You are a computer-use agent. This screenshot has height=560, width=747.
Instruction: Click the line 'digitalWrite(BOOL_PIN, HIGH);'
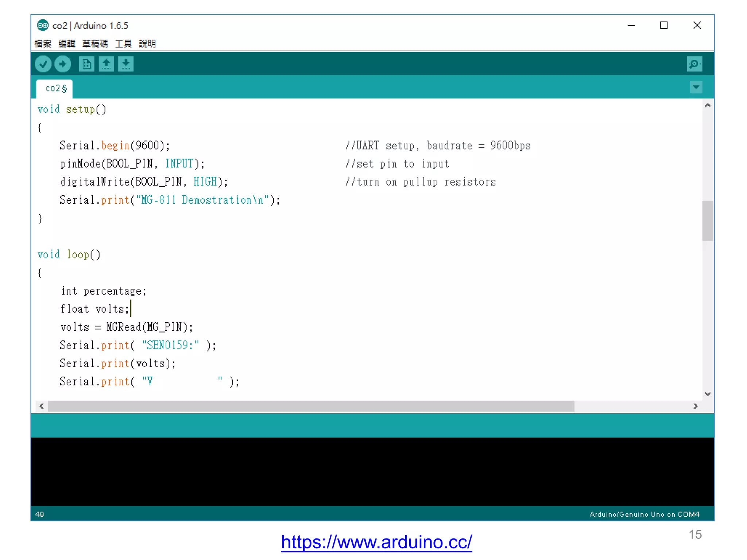point(144,182)
